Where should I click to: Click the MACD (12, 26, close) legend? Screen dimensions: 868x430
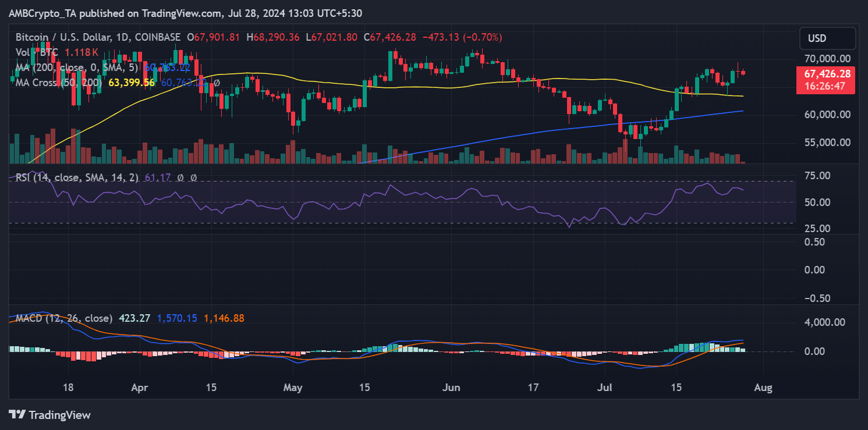(x=64, y=318)
